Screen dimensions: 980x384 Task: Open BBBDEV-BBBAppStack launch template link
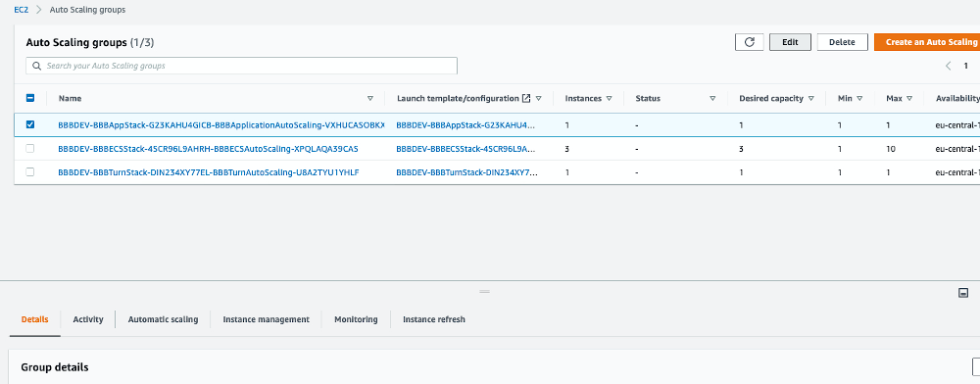[466, 124]
